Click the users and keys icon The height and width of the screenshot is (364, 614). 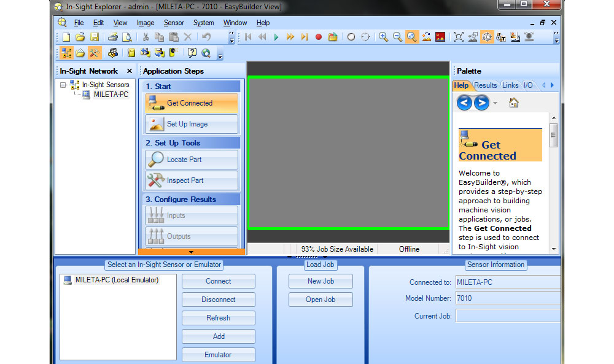[113, 53]
